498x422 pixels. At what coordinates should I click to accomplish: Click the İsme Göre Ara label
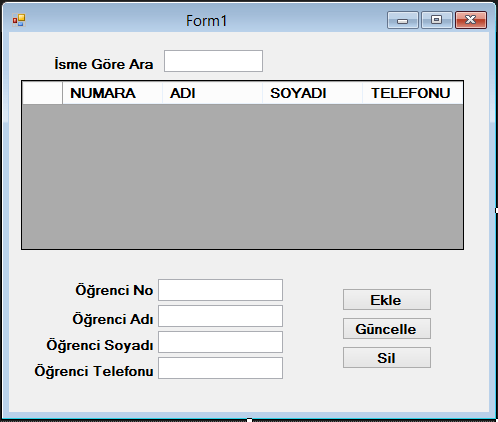[x=104, y=64]
